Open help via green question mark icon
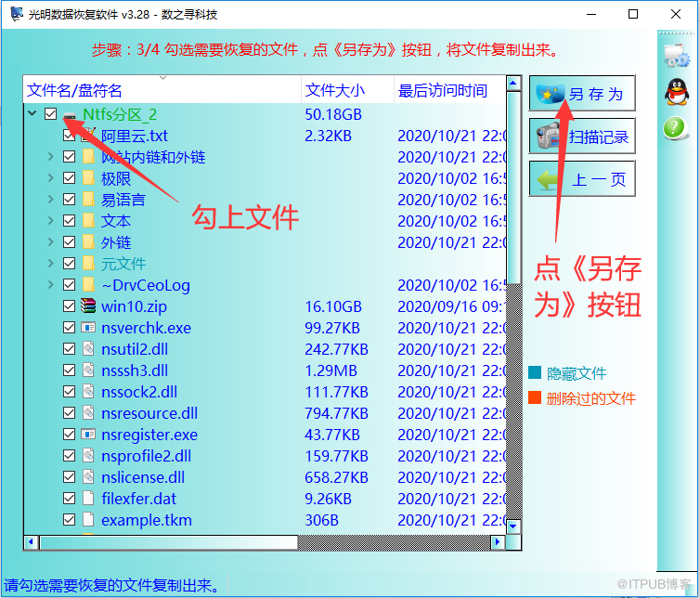 674,128
